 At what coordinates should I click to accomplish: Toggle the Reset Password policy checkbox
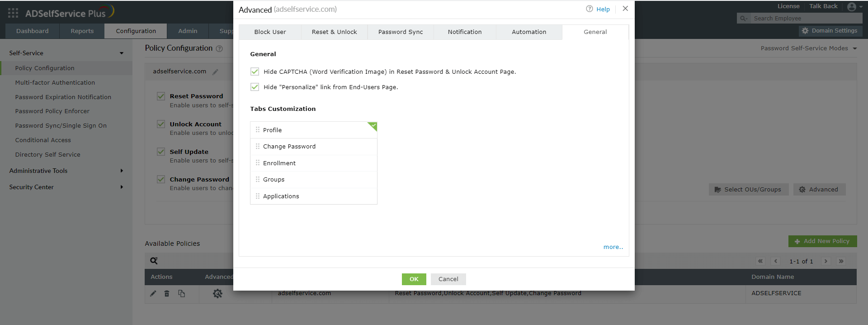(161, 96)
